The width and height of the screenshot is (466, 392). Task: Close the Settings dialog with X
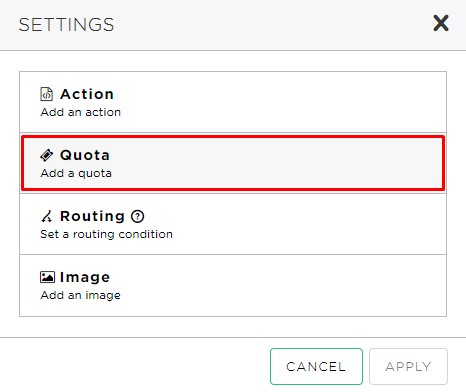click(x=441, y=23)
